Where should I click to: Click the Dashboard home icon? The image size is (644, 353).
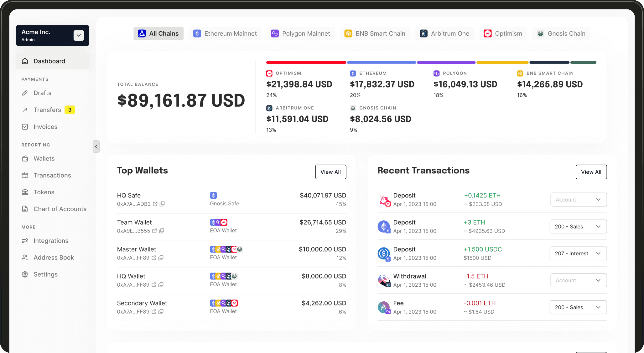(25, 61)
